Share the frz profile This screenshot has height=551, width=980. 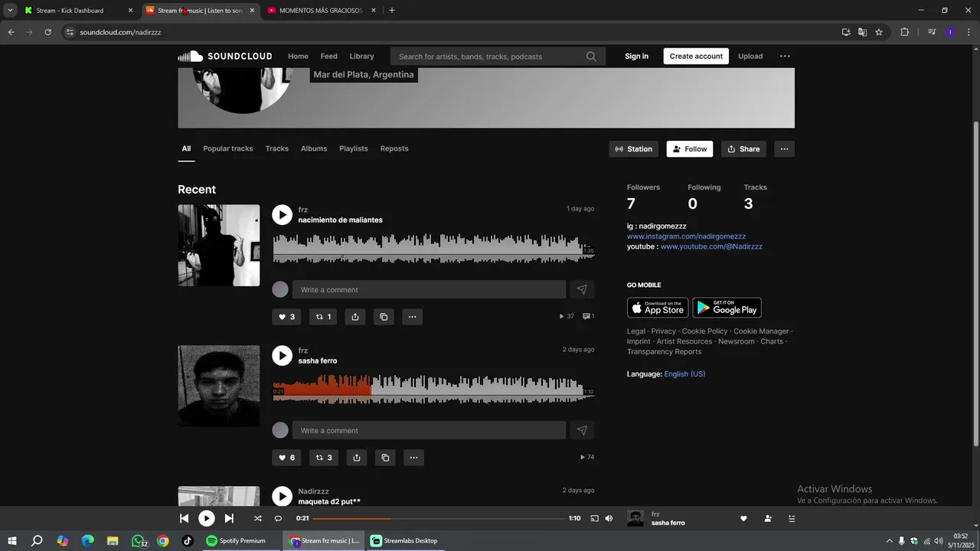coord(743,149)
